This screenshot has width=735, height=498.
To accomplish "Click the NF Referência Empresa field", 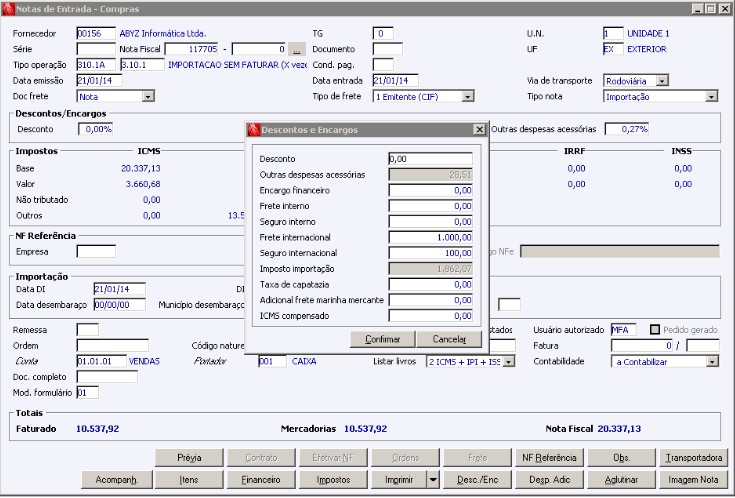I will click(96, 252).
